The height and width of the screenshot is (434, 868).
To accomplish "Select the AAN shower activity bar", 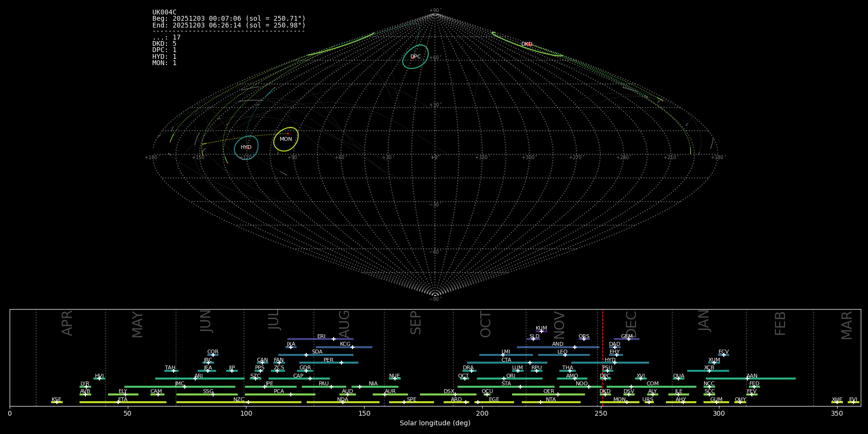I will coord(767,379).
